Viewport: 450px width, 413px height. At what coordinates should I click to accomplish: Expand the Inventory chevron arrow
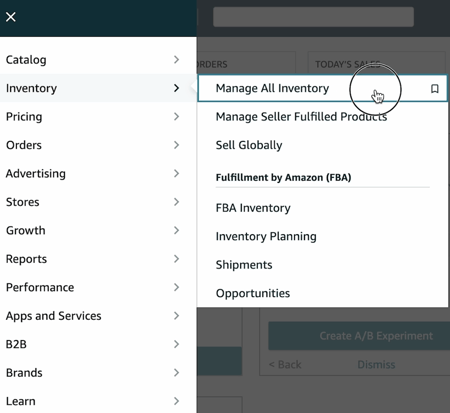pos(177,88)
